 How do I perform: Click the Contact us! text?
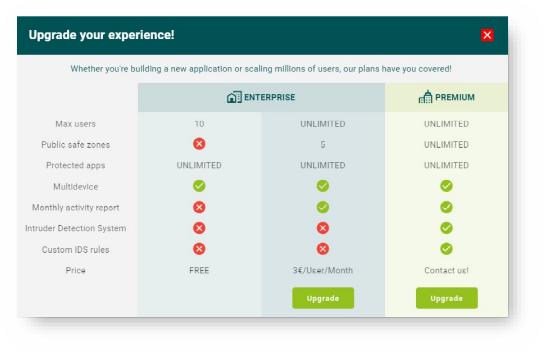click(446, 270)
